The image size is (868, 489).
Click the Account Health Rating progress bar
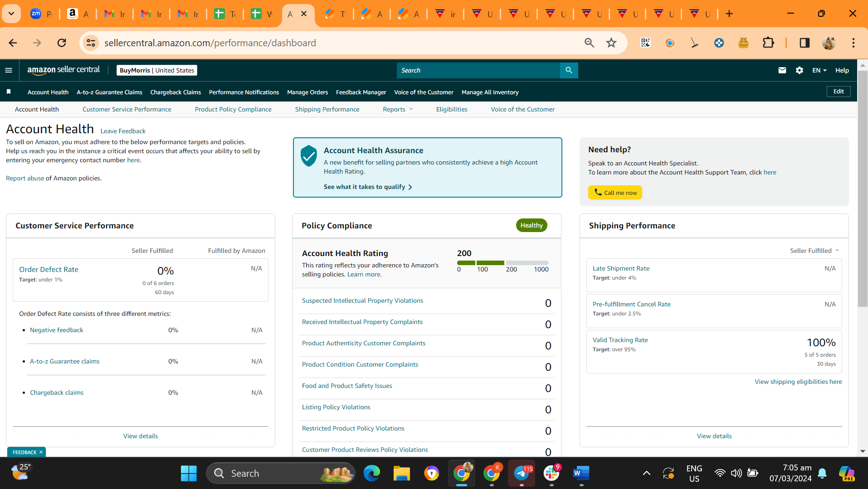[502, 263]
